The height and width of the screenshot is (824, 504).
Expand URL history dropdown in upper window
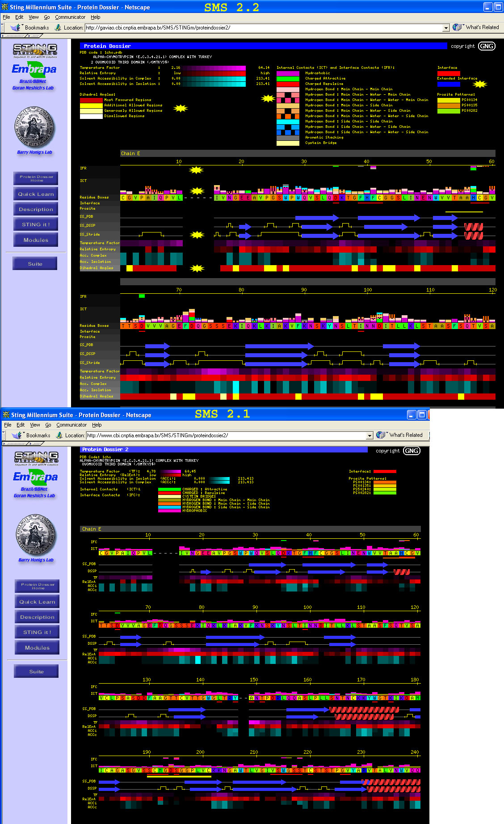coord(445,28)
